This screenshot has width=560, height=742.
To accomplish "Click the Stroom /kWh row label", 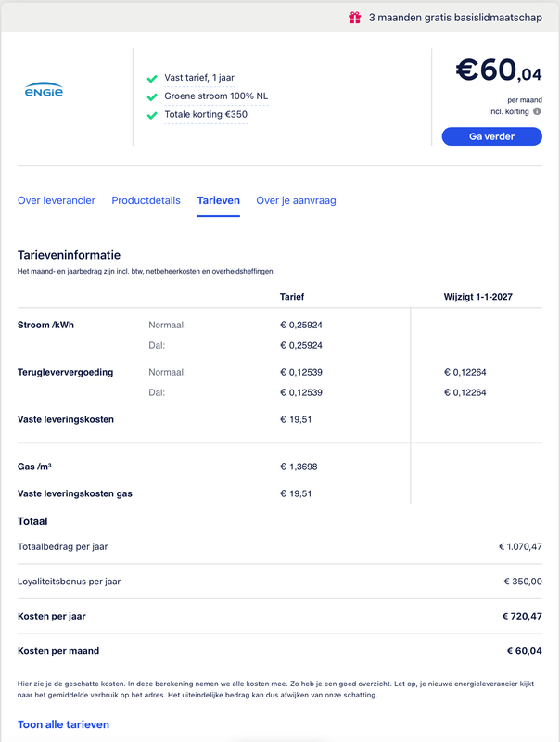I will (45, 326).
